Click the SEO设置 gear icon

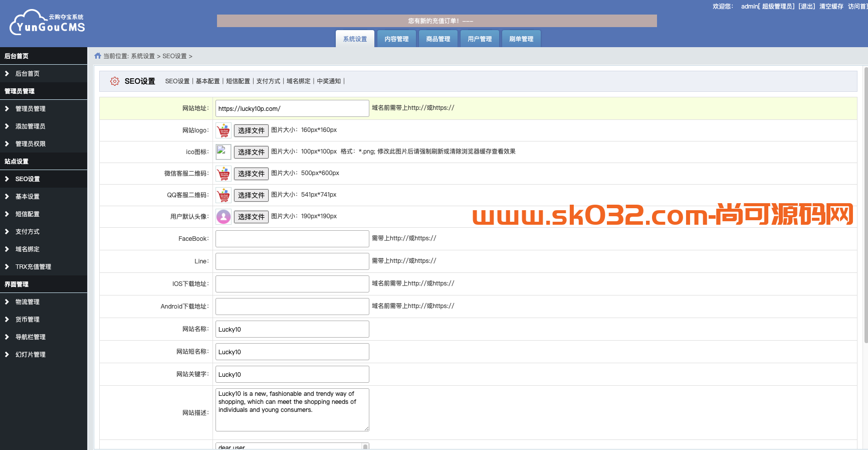[x=115, y=81]
